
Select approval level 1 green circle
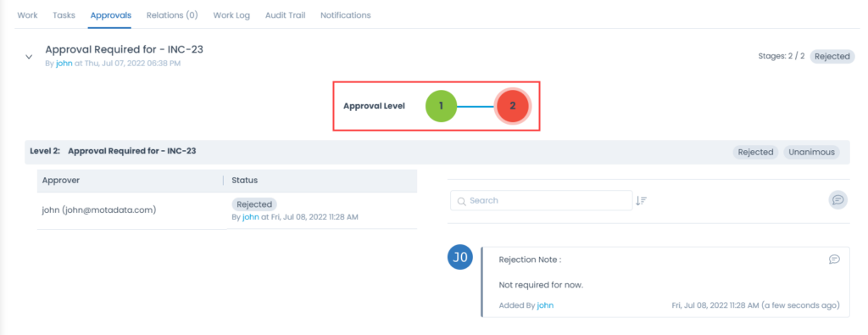[441, 106]
